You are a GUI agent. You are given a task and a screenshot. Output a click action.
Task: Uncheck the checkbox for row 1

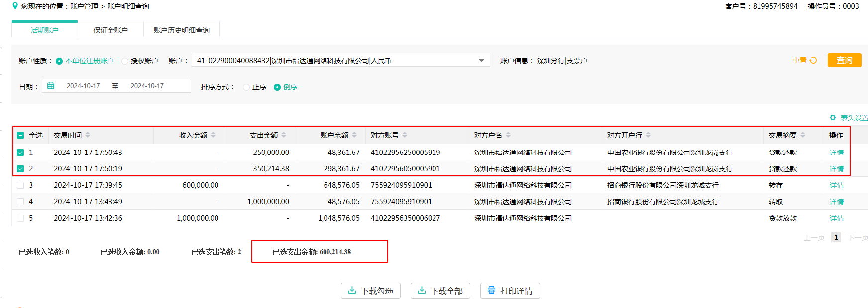[20, 153]
